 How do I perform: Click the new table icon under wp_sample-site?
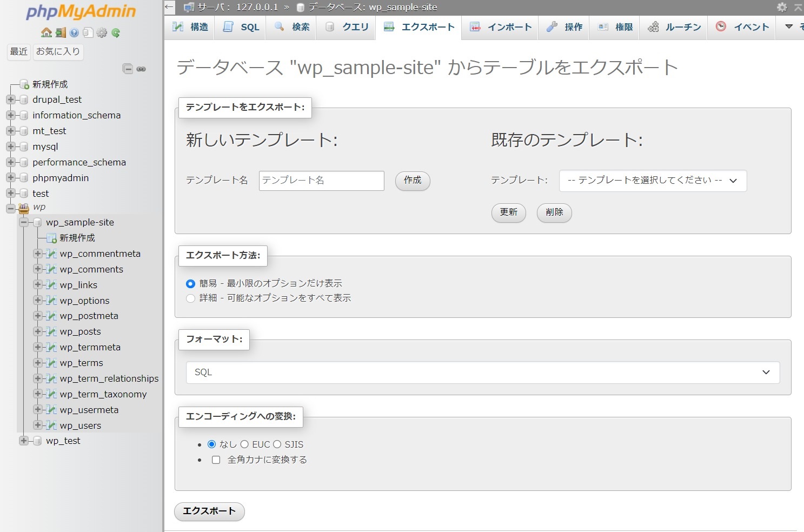pos(51,238)
